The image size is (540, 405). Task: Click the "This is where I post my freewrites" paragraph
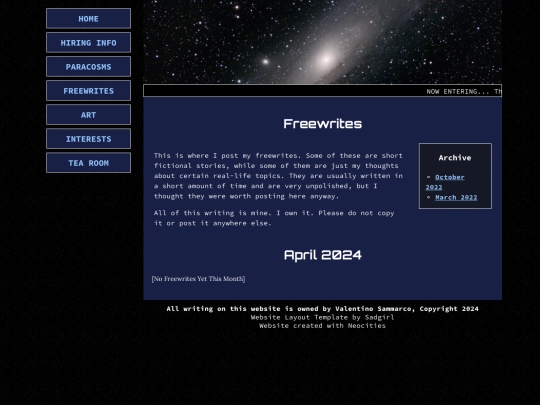(x=278, y=176)
